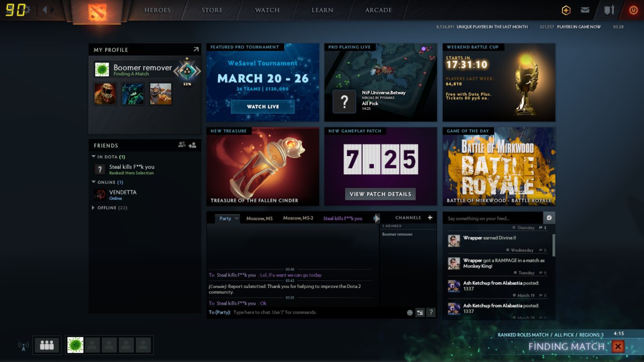Open the Dota Plus hexagon icon
The width and height of the screenshot is (644, 362).
tap(567, 10)
